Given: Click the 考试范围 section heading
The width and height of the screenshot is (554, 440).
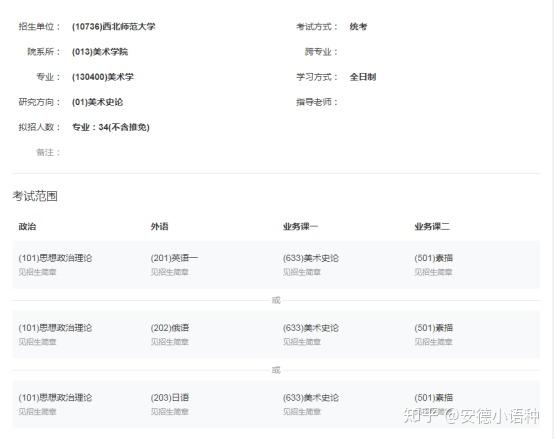Looking at the screenshot, I should click(35, 196).
